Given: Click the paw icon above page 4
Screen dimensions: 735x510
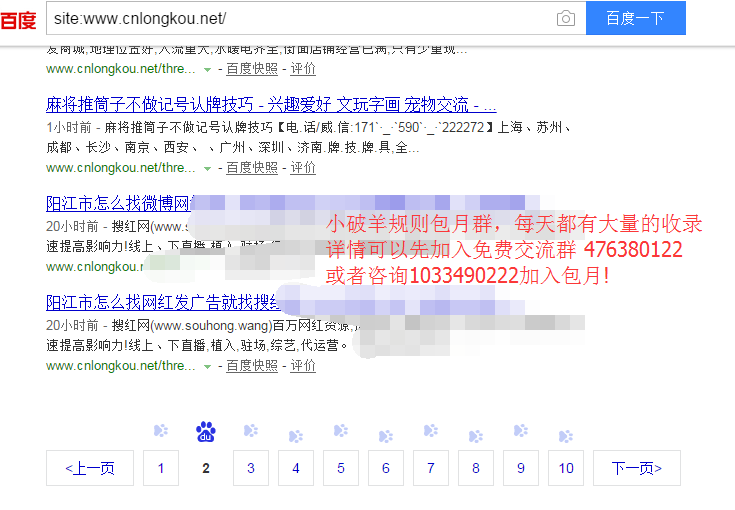Looking at the screenshot, I should coord(296,436).
